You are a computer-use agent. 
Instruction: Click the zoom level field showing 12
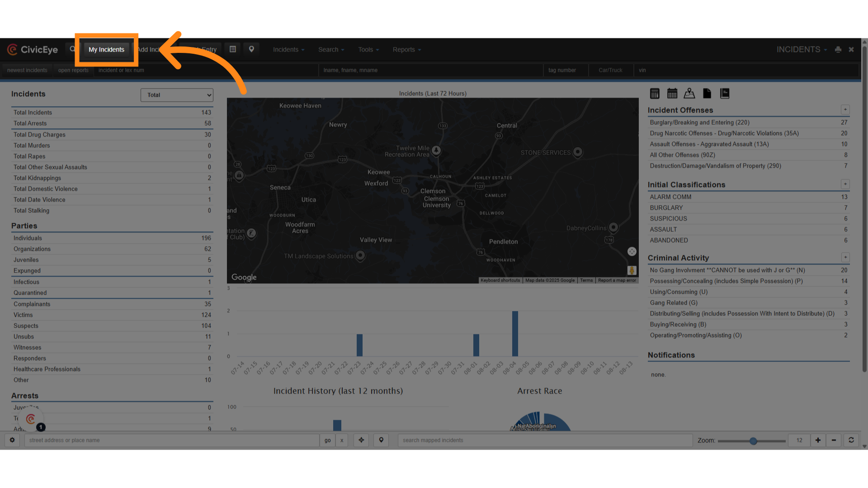(799, 440)
